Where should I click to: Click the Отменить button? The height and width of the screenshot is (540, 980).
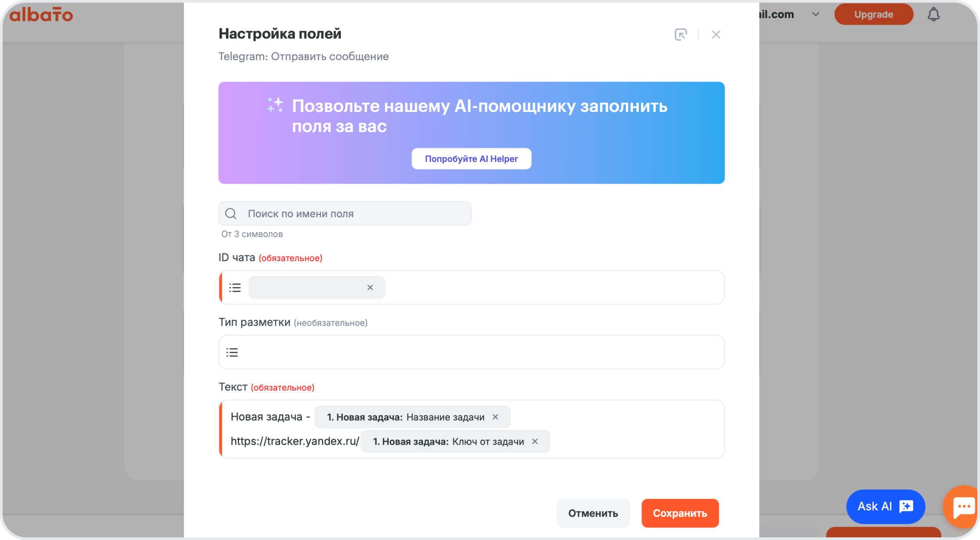[x=593, y=513]
